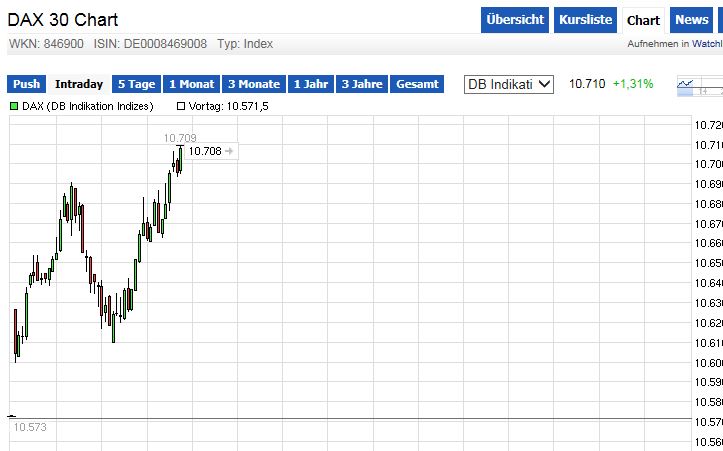The width and height of the screenshot is (723, 451).
Task: Show the 1 Monat chart range
Action: [x=191, y=84]
